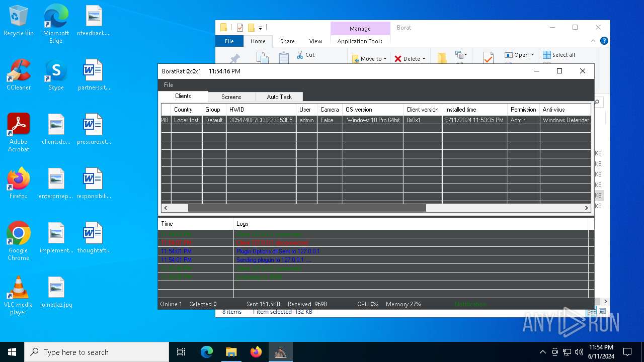
Task: Click the Time column header in logs
Action: [196, 224]
